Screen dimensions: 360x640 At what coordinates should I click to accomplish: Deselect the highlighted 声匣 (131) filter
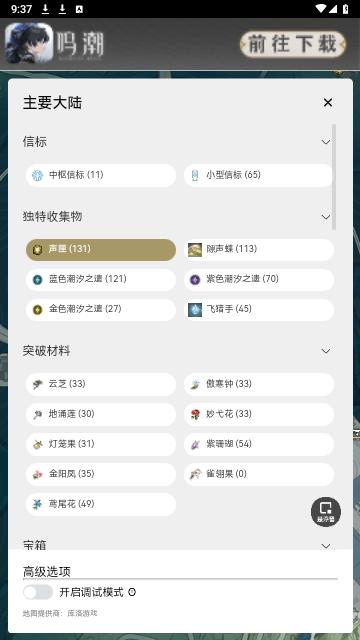[101, 250]
